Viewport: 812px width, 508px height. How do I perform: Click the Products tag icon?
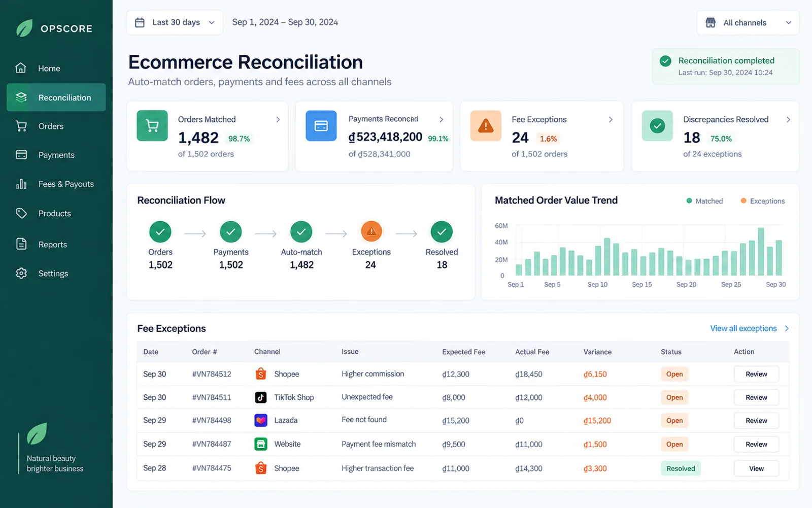[21, 213]
